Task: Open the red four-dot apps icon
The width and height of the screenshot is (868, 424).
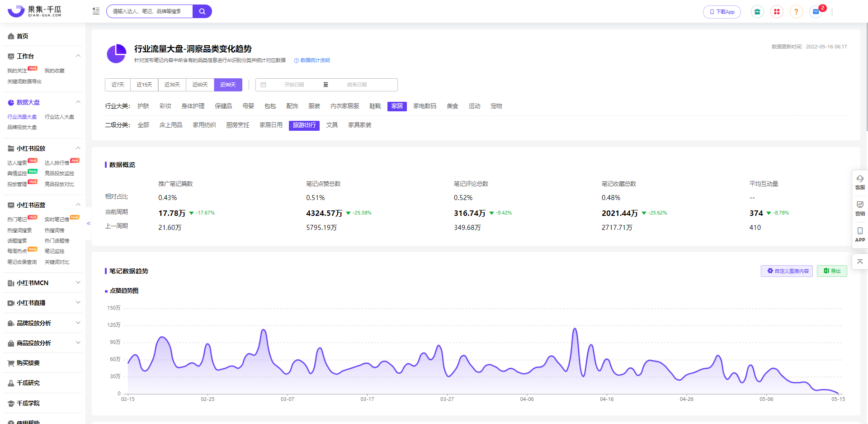Action: pos(777,12)
